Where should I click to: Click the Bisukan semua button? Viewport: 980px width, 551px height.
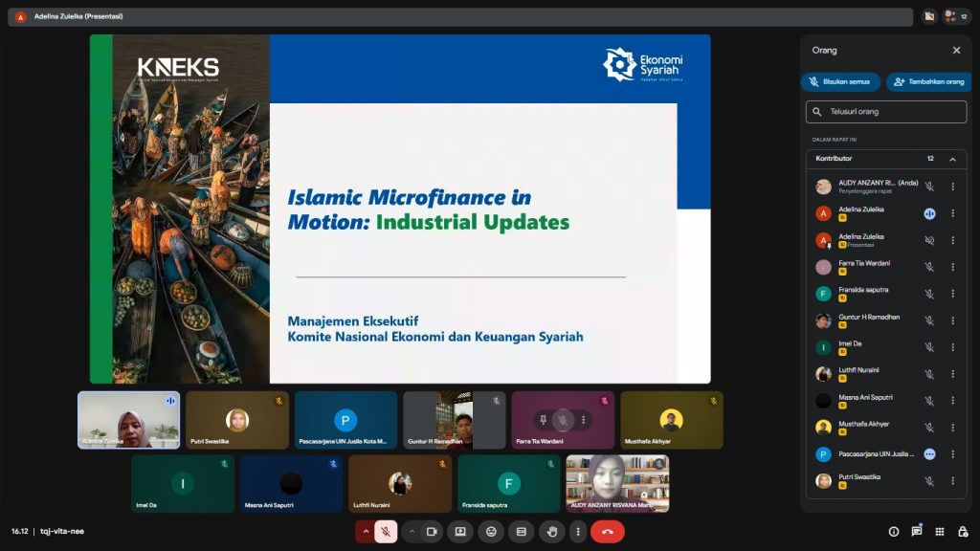point(839,82)
